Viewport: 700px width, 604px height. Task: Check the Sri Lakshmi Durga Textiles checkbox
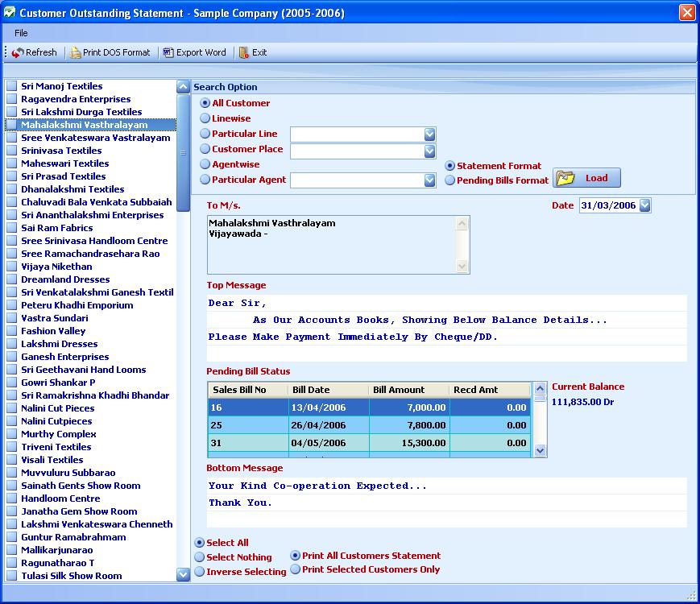12,112
